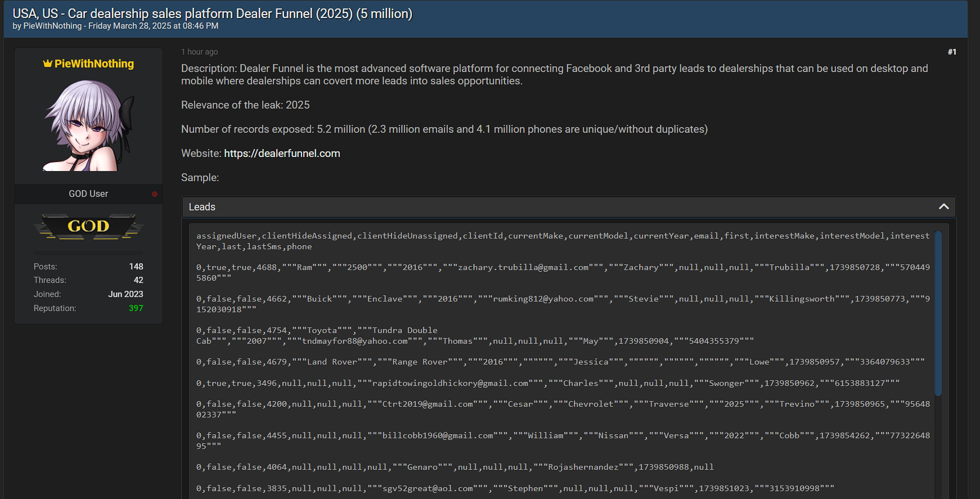
Task: Click the GOD User title label
Action: [88, 194]
